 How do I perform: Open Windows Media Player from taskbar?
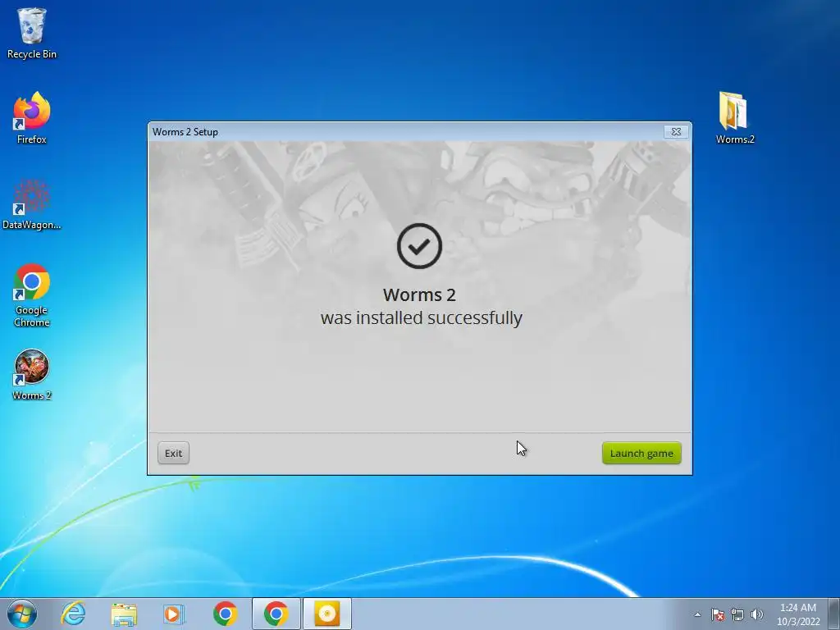174,614
